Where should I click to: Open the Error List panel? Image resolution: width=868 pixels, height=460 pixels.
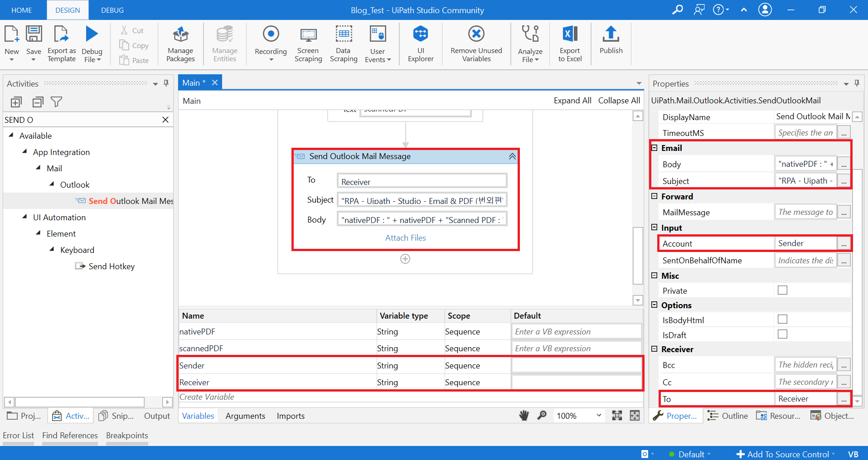click(x=19, y=435)
